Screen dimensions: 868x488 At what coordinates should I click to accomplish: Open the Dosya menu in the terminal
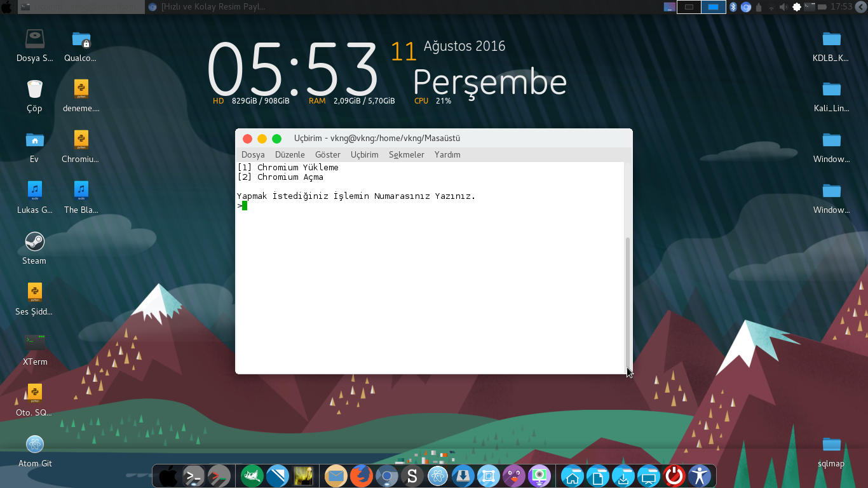point(253,154)
